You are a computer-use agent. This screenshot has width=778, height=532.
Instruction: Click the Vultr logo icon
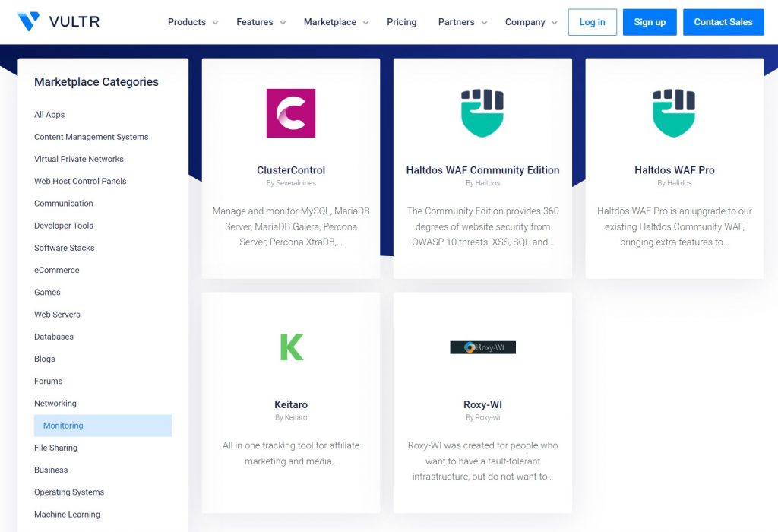click(28, 21)
